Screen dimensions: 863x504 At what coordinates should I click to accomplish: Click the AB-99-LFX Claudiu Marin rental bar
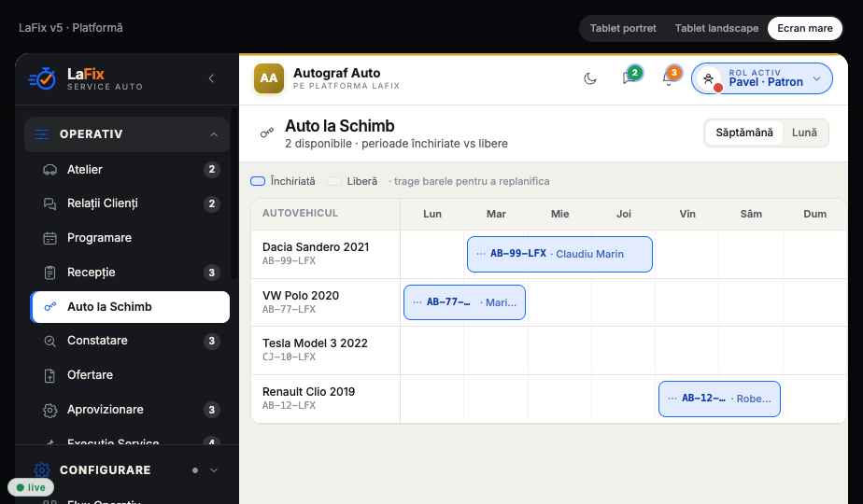(559, 254)
